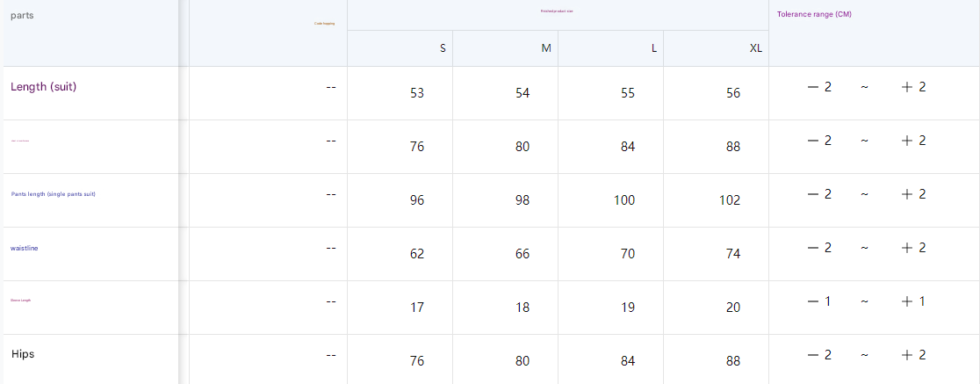Select "Pants length (single pants suit)" label
The height and width of the screenshot is (384, 980).
click(53, 194)
